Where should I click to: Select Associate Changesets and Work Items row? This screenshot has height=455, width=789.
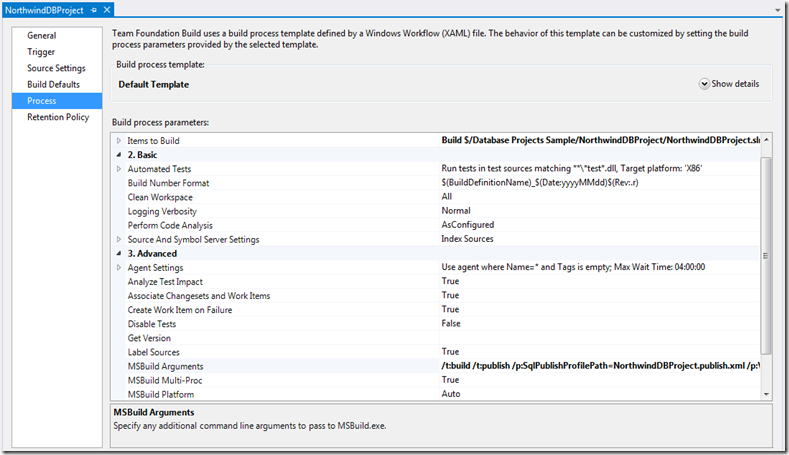435,295
